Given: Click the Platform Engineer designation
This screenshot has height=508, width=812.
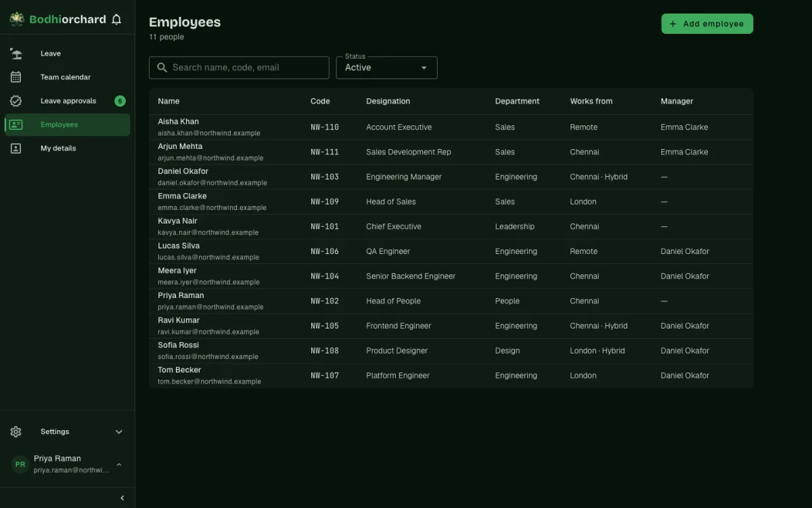Looking at the screenshot, I should [x=398, y=375].
